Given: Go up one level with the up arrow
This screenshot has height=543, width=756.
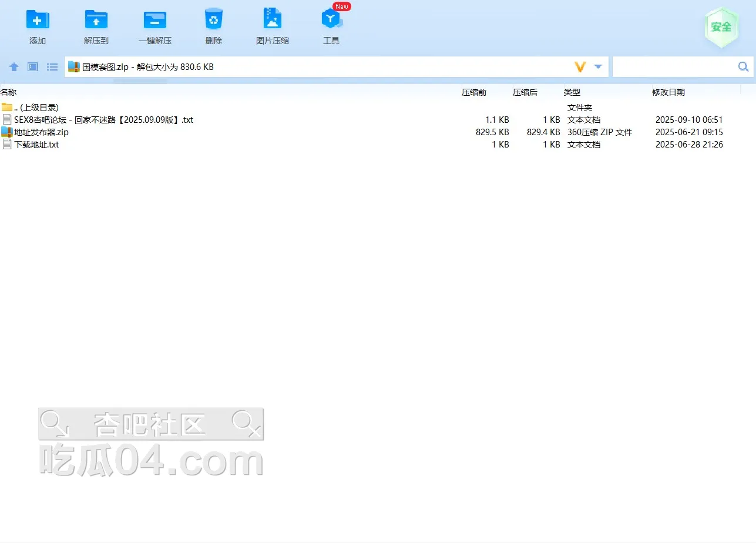Looking at the screenshot, I should pos(14,67).
